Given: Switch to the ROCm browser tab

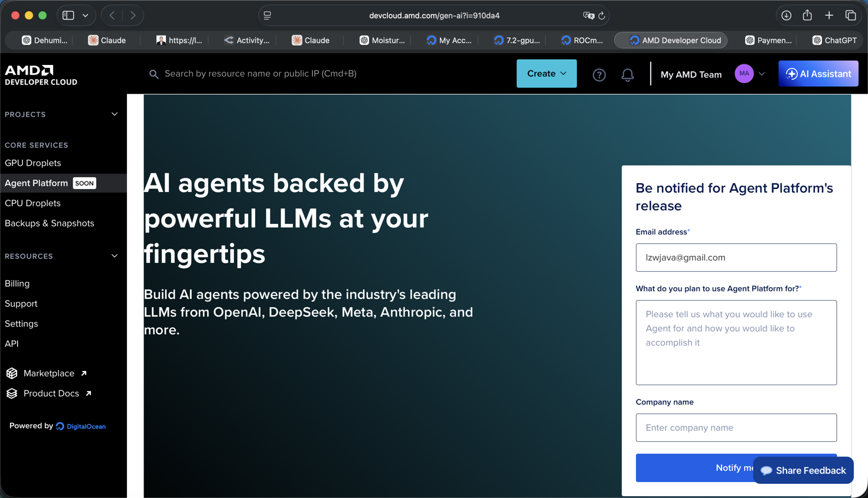Looking at the screenshot, I should pos(582,40).
